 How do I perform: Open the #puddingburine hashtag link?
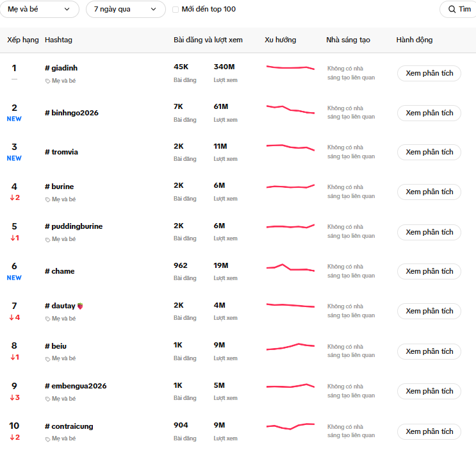click(74, 226)
